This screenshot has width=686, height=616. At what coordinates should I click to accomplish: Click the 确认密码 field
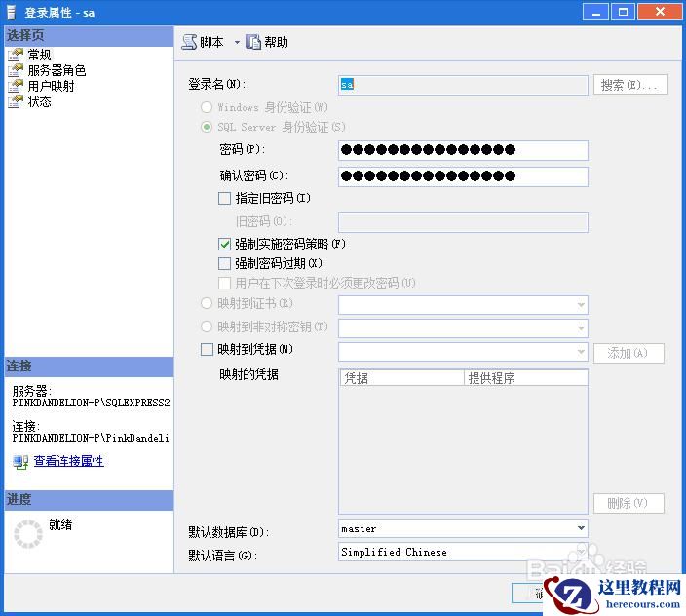tap(463, 176)
